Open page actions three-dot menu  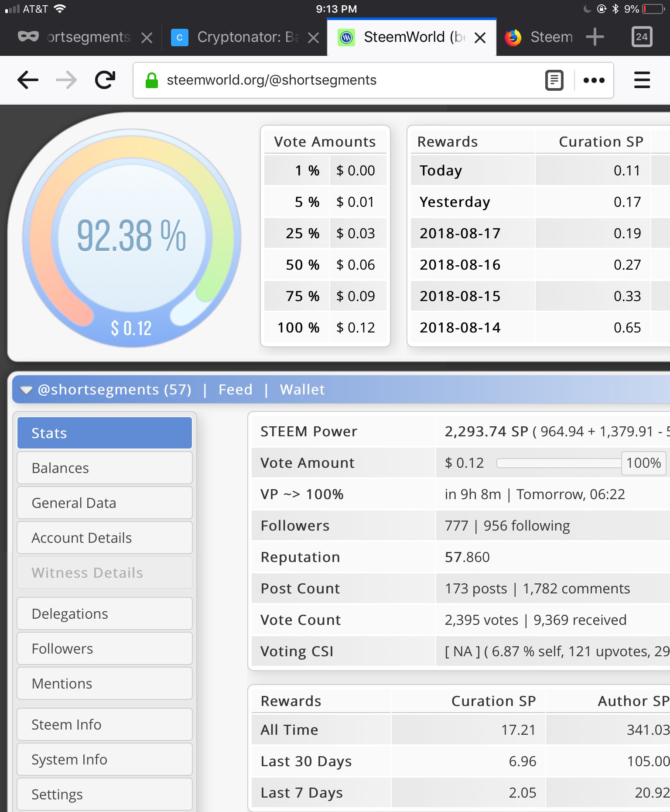[594, 80]
